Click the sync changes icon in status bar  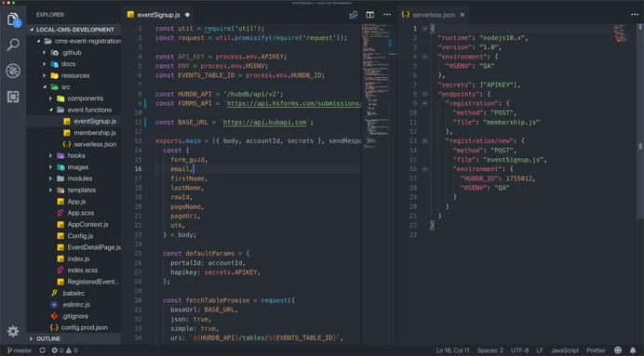point(42,350)
